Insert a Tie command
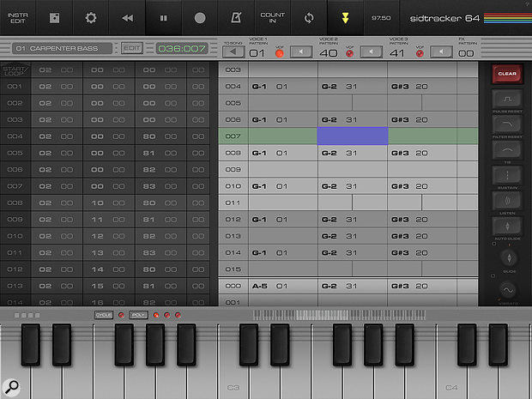532x399 pixels. point(507,150)
